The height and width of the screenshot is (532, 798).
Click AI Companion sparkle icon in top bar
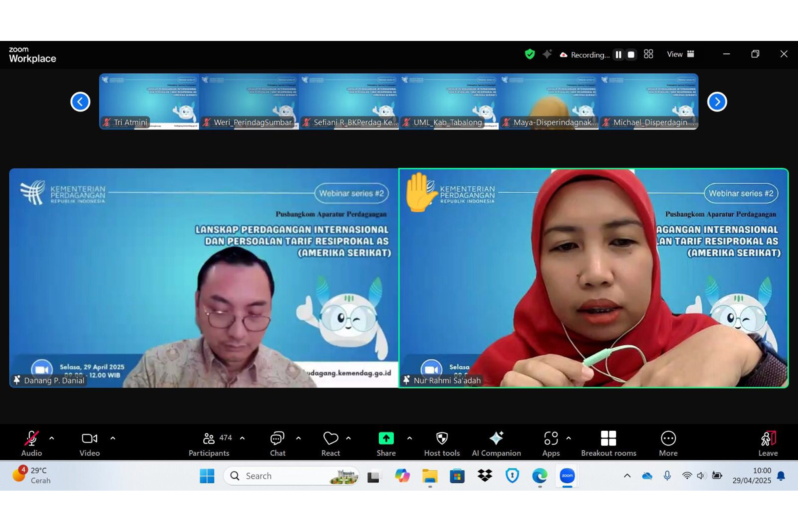coord(547,54)
